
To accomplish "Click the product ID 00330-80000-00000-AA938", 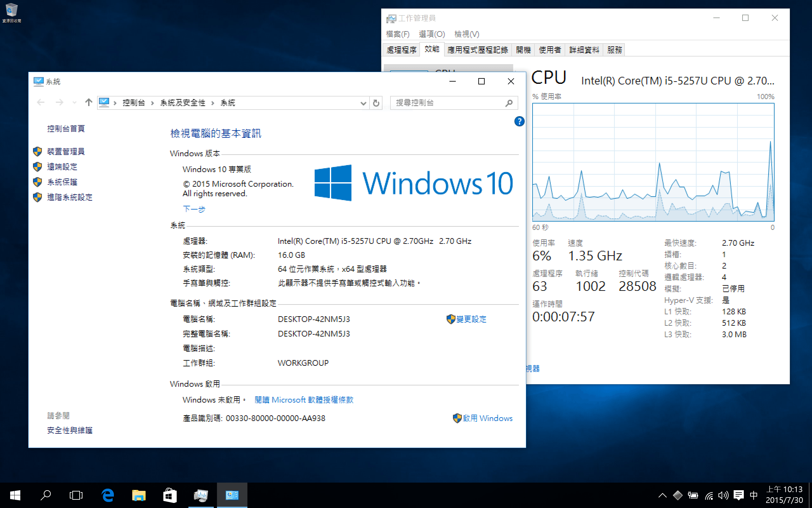I will [x=275, y=418].
